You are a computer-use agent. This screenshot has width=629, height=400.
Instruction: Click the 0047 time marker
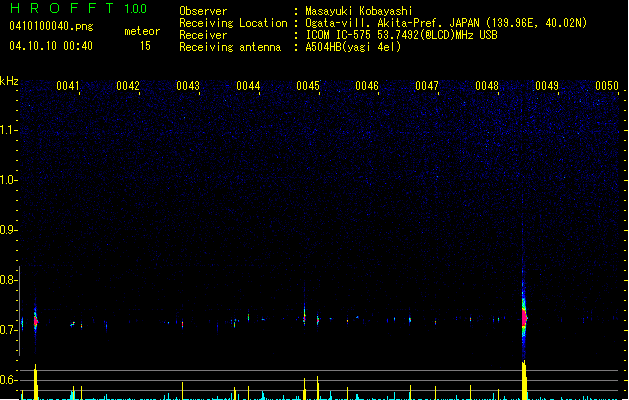[427, 86]
